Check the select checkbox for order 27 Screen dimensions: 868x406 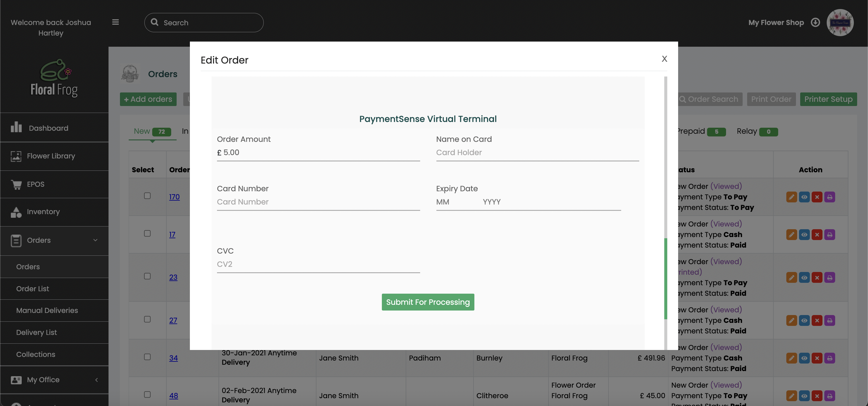(x=147, y=320)
